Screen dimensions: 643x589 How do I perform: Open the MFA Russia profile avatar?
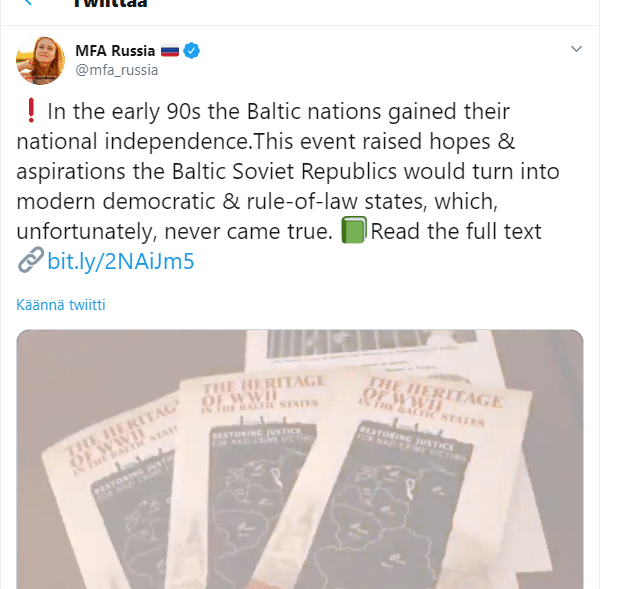pyautogui.click(x=41, y=60)
